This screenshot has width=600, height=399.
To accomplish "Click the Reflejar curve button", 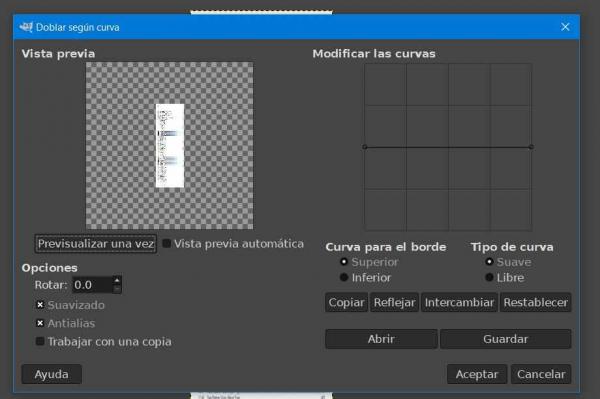I will [394, 303].
